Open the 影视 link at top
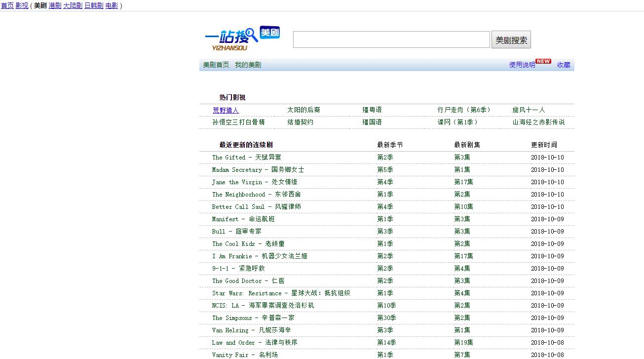 22,6
